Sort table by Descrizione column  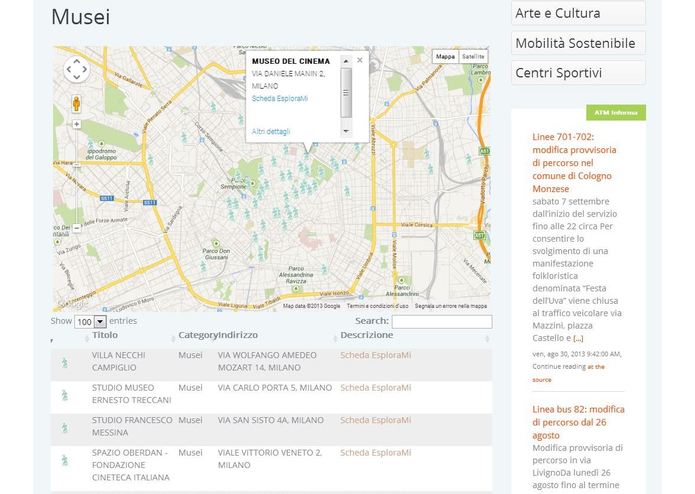tap(367, 335)
